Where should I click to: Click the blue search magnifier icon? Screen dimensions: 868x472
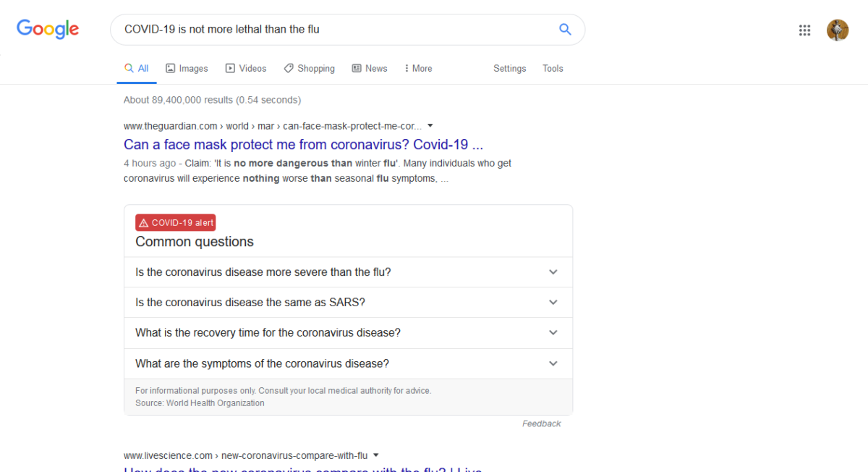[x=565, y=30]
